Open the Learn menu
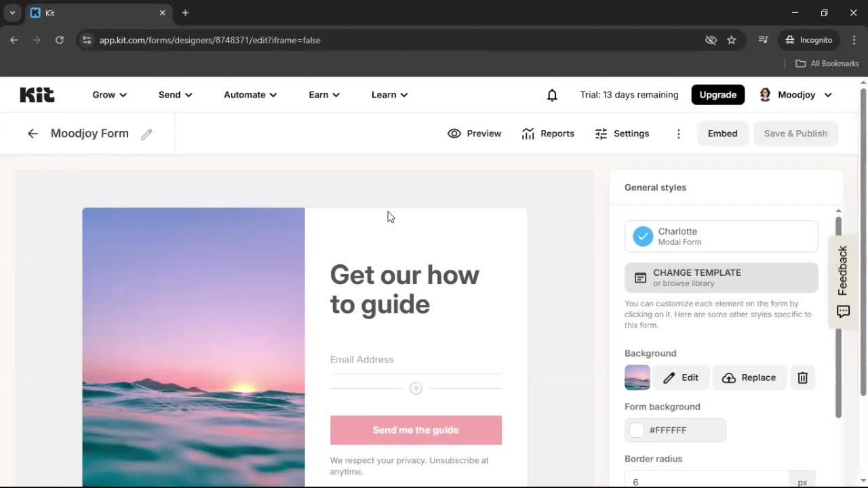Screen dimensions: 868x488 coord(389,95)
